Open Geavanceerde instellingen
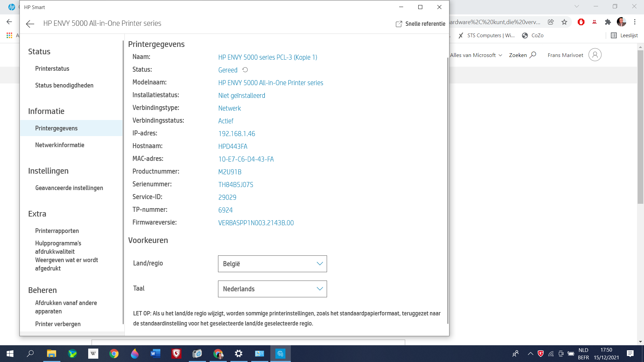This screenshot has width=644, height=362. pos(69,188)
